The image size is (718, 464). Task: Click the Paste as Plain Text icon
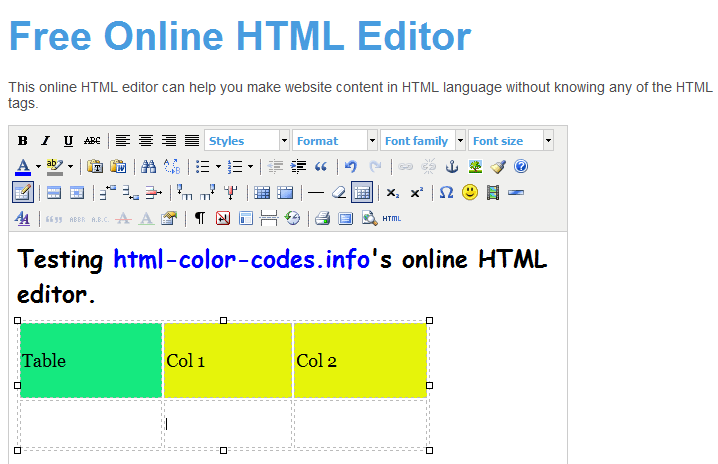point(95,167)
